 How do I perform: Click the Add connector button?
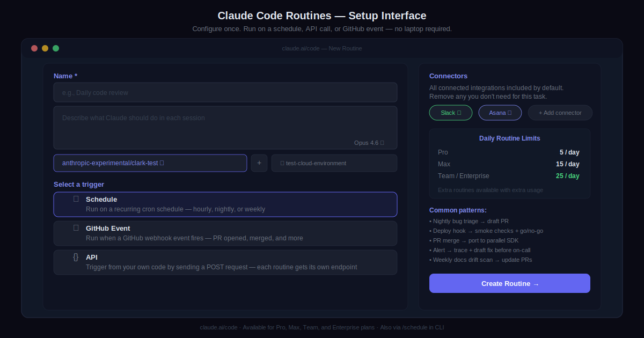click(x=560, y=113)
